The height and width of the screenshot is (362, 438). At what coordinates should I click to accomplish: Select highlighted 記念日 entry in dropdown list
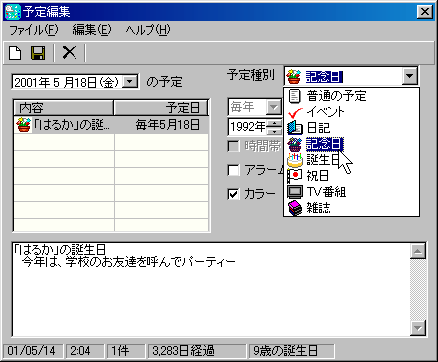351,144
